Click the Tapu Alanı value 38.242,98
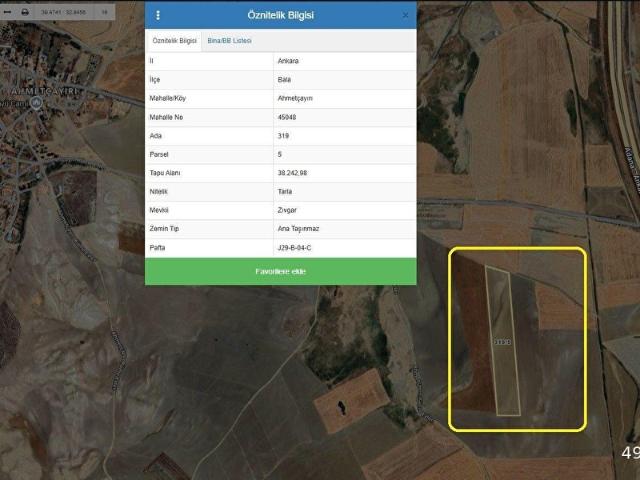640x480 pixels. coord(292,173)
